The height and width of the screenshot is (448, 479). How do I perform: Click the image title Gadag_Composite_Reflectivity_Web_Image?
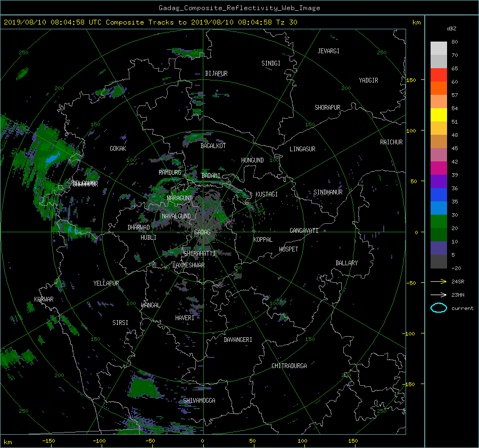click(239, 8)
